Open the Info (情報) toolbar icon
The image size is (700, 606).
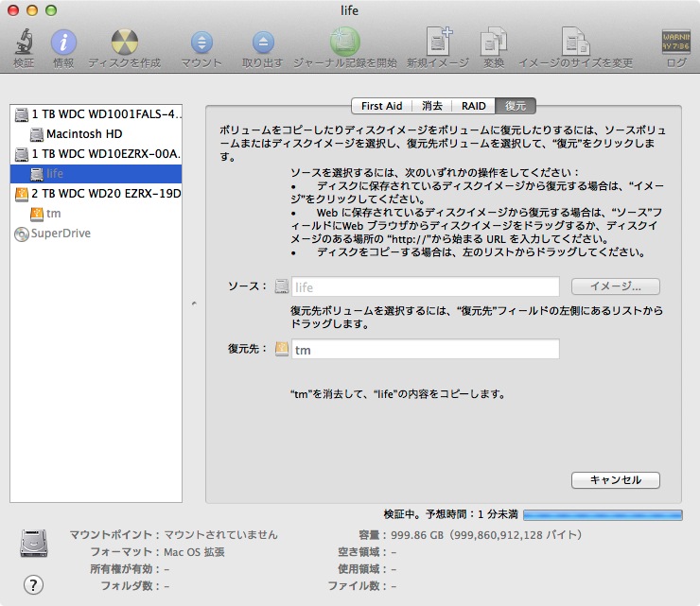[x=63, y=43]
